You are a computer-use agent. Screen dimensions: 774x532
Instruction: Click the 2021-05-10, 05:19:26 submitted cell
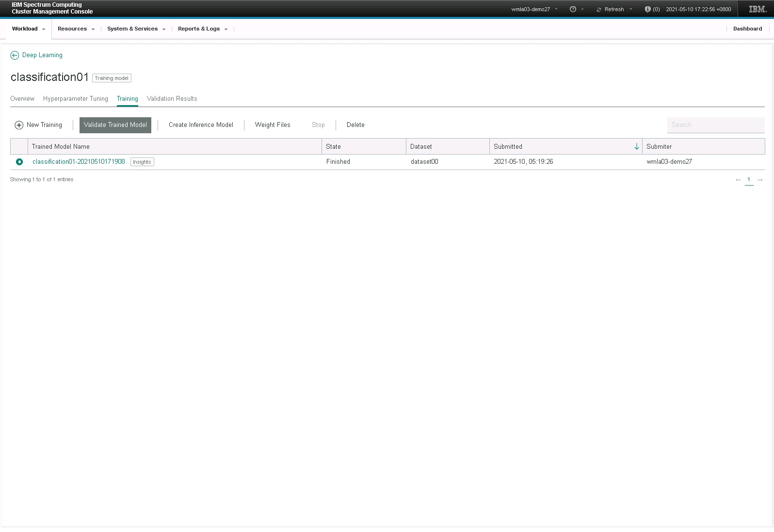[x=523, y=162]
